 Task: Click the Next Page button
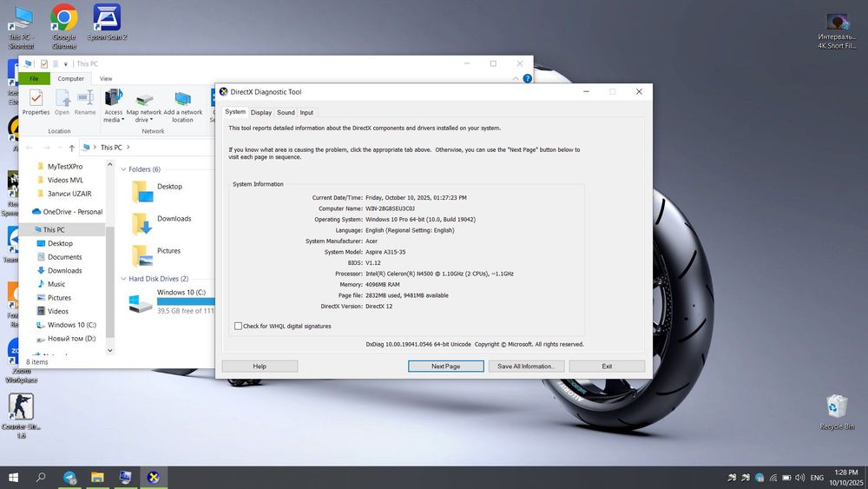click(x=445, y=366)
